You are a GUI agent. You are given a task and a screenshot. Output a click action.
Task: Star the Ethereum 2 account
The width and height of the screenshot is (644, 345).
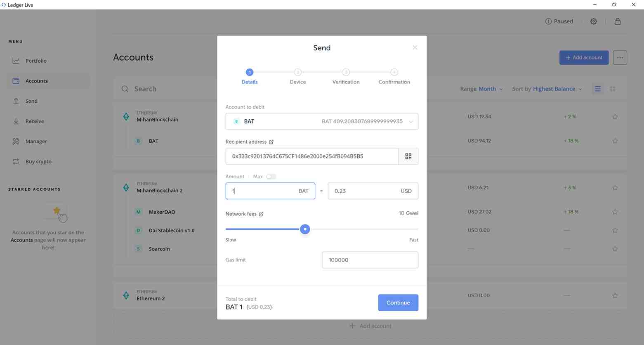615,295
